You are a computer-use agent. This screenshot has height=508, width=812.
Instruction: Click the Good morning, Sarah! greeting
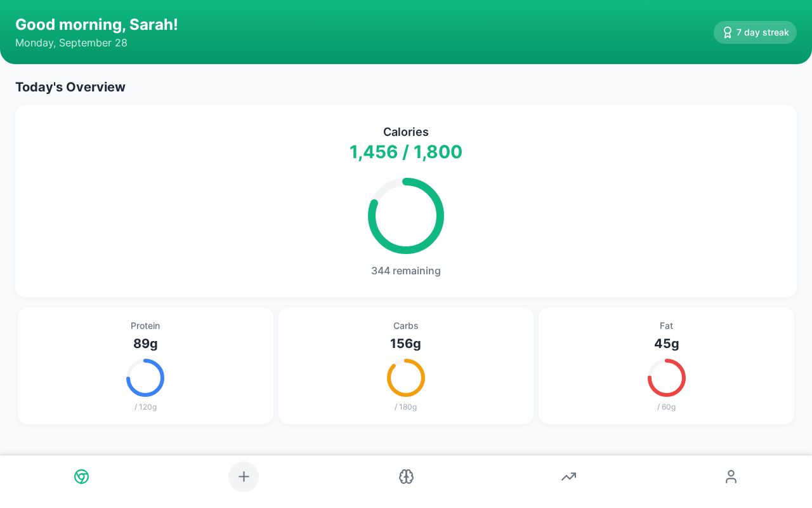[x=96, y=25]
